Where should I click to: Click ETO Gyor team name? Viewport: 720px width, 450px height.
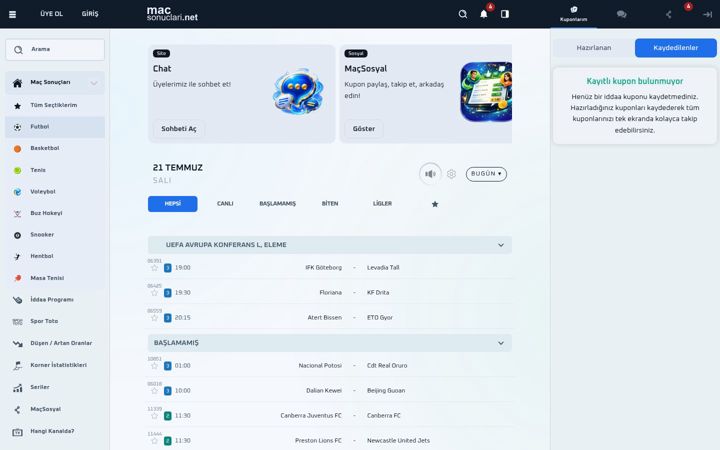tap(380, 318)
